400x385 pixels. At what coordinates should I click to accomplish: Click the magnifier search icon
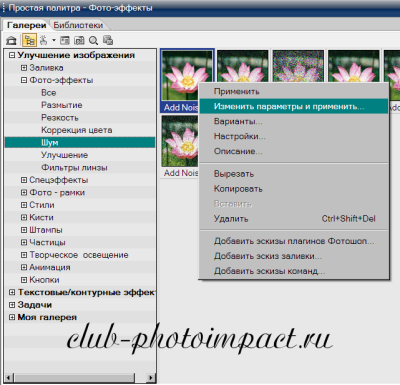[x=93, y=41]
